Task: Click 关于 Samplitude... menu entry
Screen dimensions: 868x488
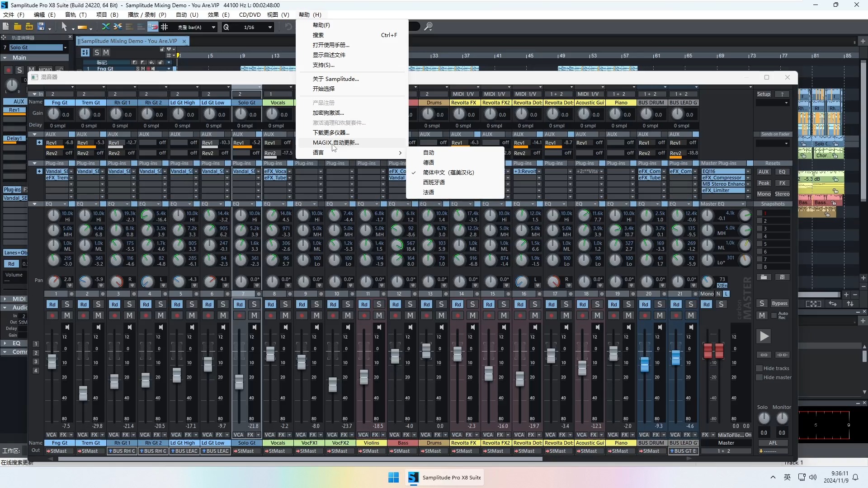Action: click(x=352, y=79)
